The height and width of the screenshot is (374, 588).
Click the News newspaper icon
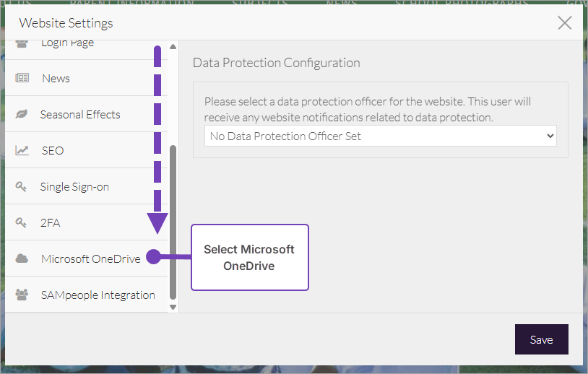point(22,78)
